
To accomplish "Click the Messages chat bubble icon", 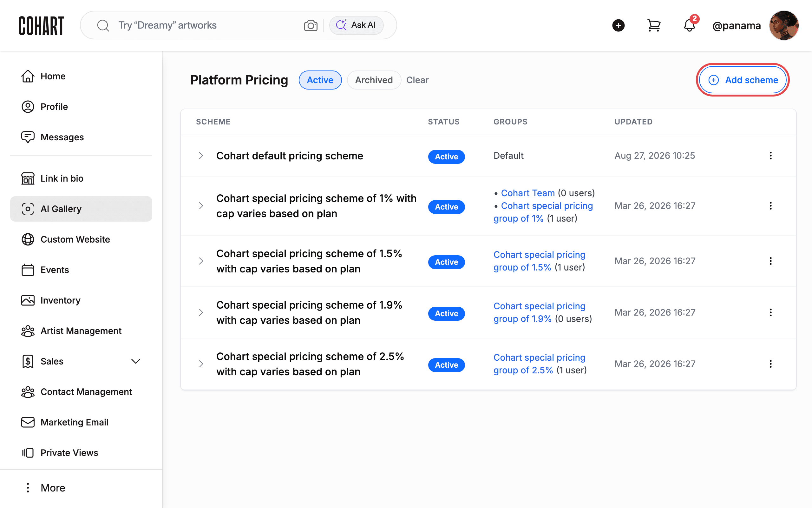I will pyautogui.click(x=28, y=137).
